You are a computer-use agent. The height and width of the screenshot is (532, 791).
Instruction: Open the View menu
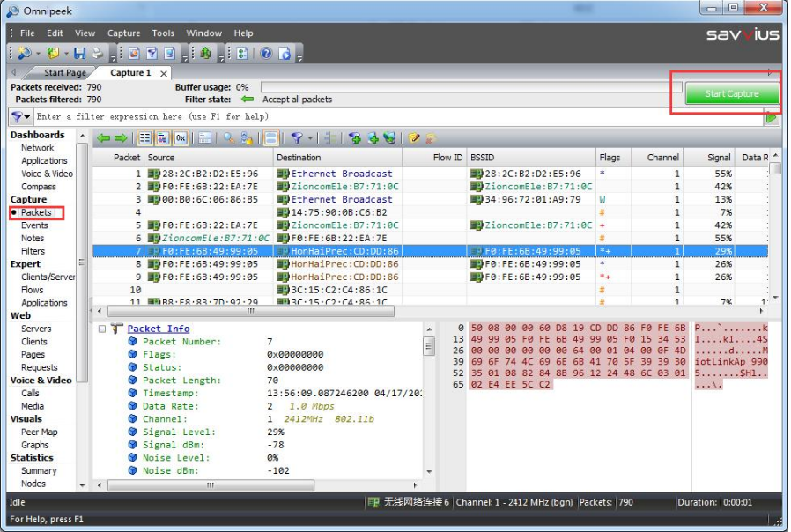point(85,33)
